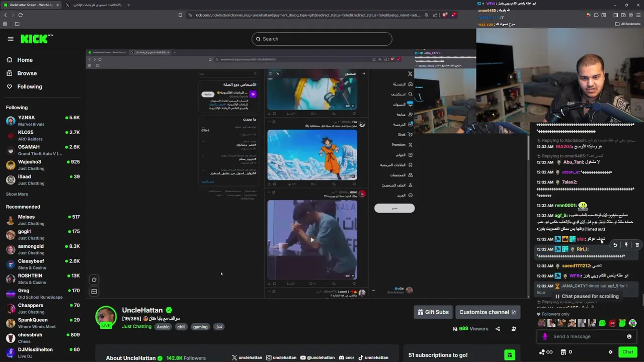Open chessbrah recommended channel
This screenshot has width=644, height=362.
[x=43, y=337]
